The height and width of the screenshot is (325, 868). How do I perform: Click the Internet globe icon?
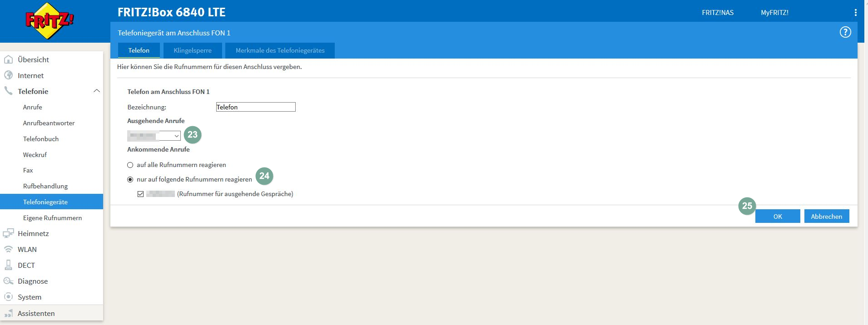click(8, 75)
